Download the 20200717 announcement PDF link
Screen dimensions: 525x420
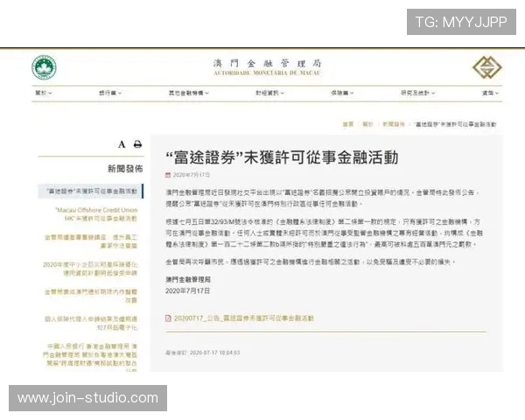coord(244,318)
